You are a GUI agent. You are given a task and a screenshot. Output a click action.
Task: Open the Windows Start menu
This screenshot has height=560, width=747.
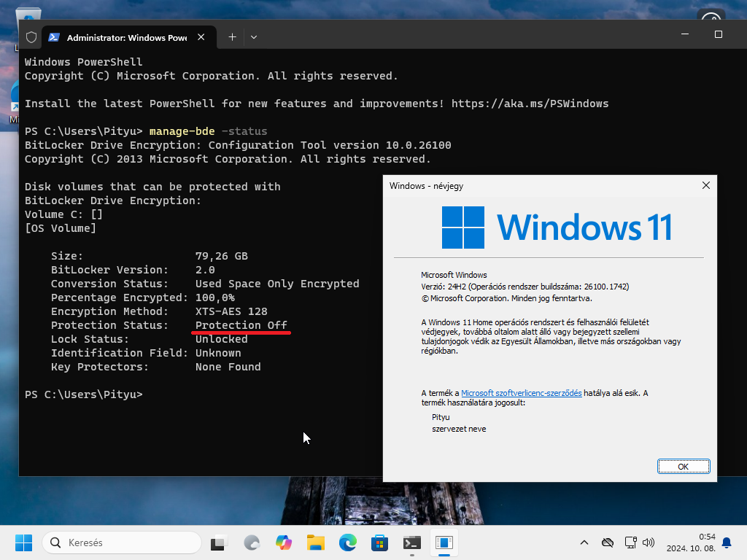[23, 542]
